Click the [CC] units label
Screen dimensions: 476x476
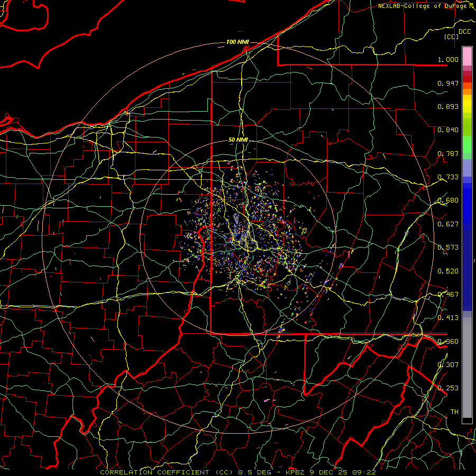[x=452, y=36]
